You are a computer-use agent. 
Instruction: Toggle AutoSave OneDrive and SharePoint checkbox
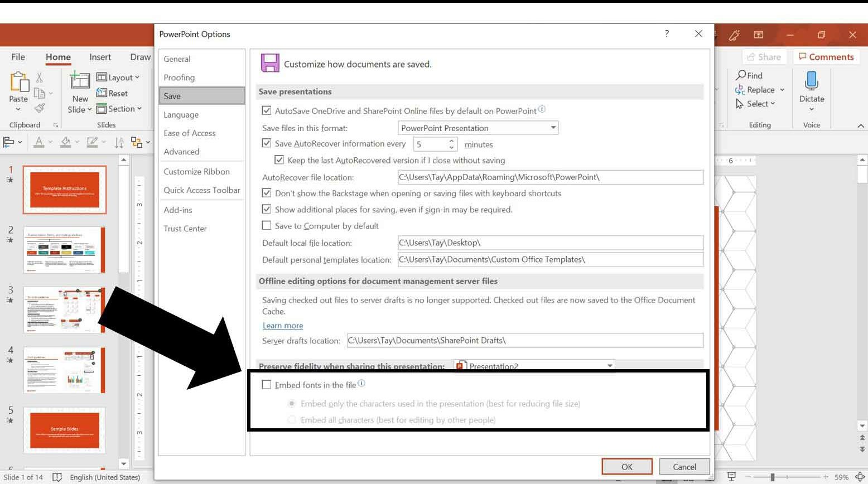[267, 110]
